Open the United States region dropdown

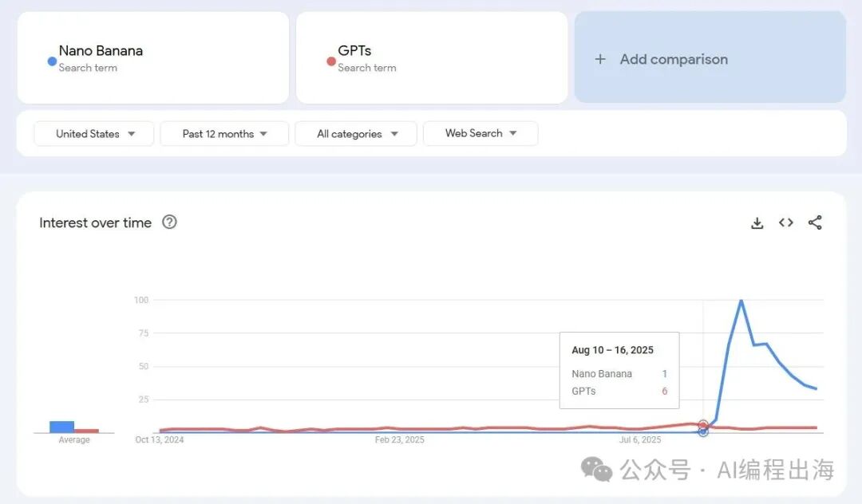tap(94, 134)
